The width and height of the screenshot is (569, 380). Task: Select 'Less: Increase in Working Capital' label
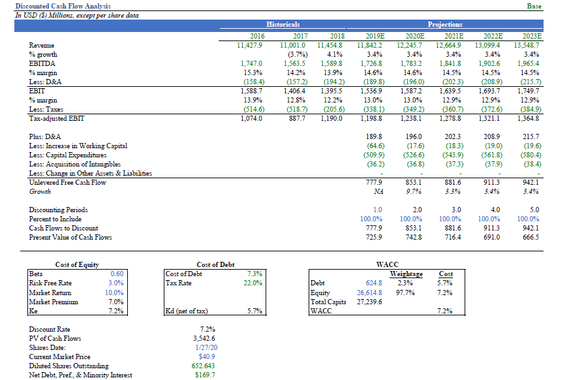[x=78, y=146]
